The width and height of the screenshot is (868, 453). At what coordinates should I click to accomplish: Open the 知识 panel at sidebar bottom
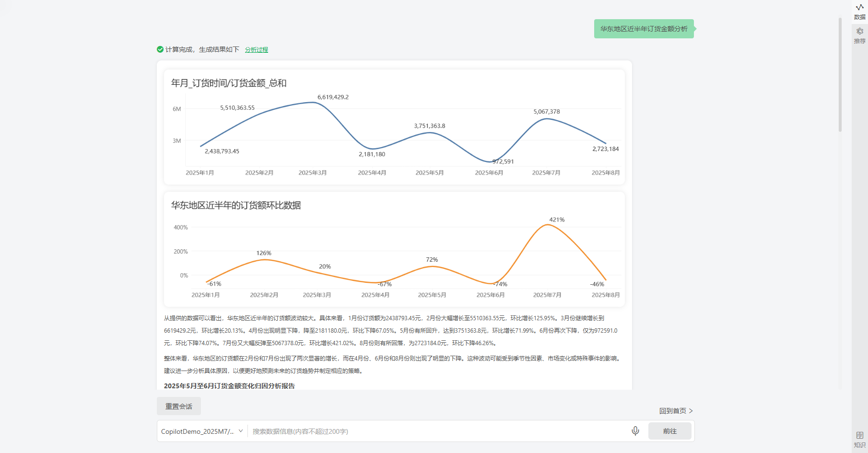[859, 439]
